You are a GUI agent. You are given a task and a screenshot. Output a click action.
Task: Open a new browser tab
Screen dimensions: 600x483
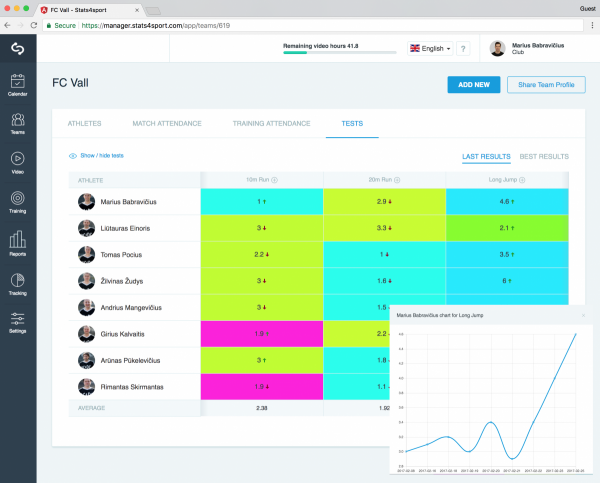(x=153, y=11)
